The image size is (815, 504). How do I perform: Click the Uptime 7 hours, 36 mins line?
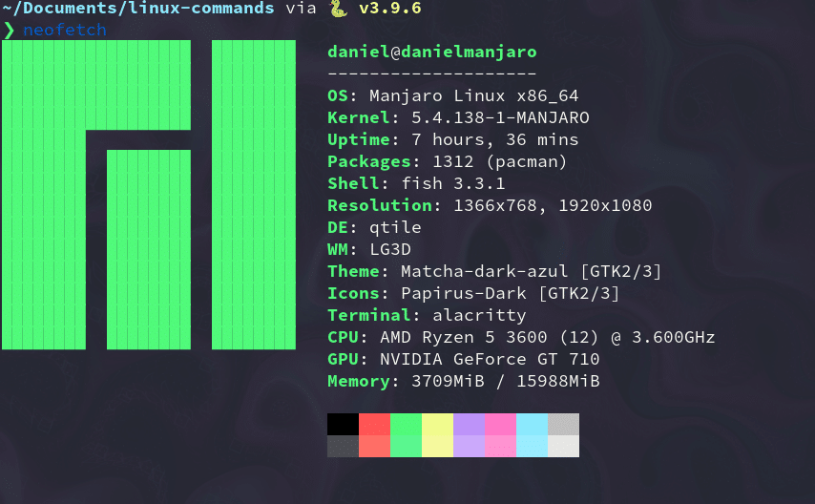coord(452,139)
